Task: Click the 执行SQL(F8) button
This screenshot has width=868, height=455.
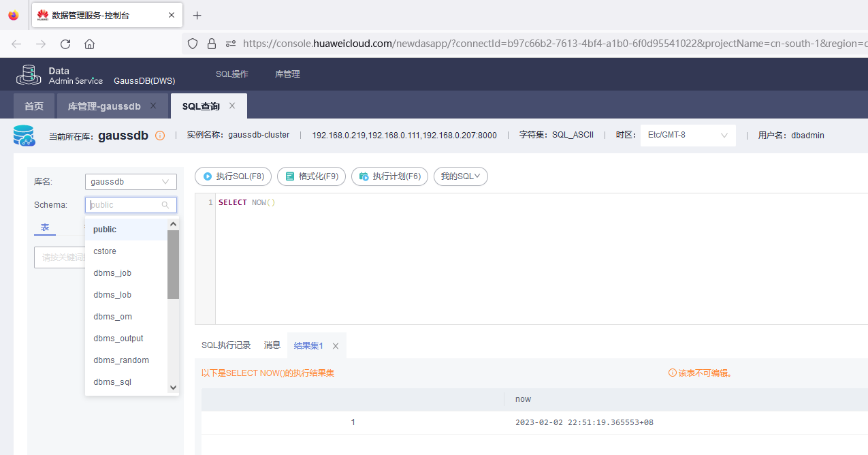Action: point(233,176)
